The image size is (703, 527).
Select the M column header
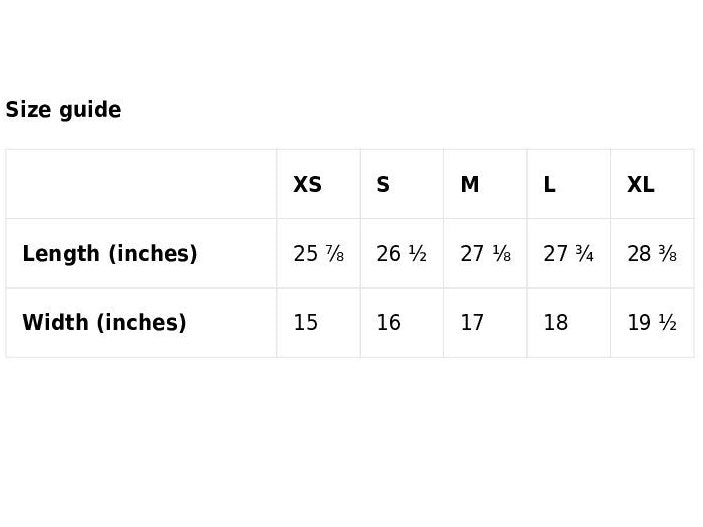pos(469,185)
